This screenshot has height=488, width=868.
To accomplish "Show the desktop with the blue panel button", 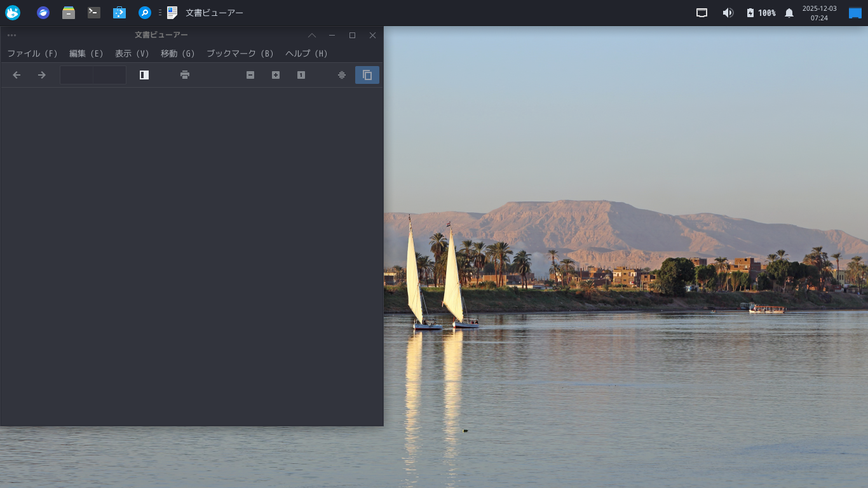I will (855, 13).
